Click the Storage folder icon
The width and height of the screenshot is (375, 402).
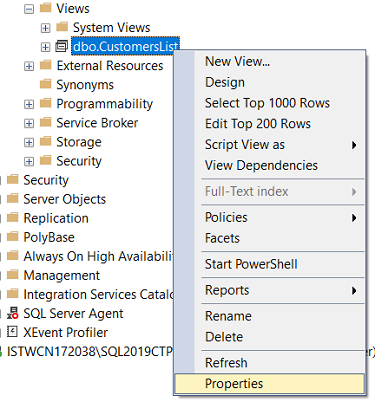[46, 141]
